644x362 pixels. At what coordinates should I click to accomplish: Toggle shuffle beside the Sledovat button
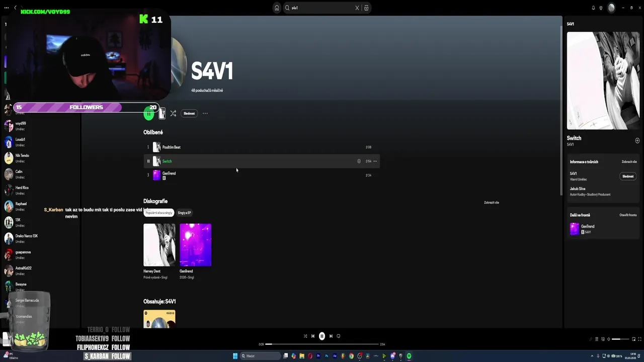pyautogui.click(x=173, y=114)
